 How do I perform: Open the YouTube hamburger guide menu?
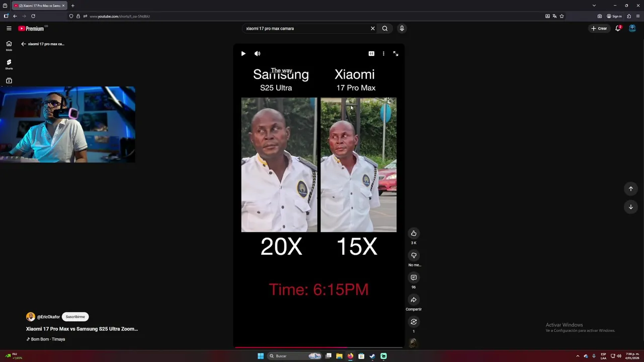[x=9, y=29]
